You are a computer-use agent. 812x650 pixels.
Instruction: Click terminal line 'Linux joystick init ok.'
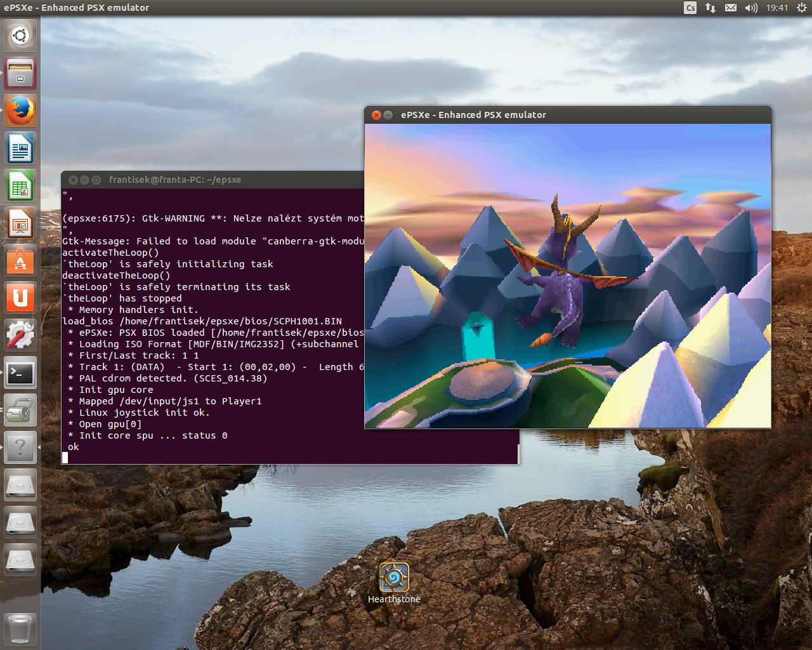click(139, 413)
